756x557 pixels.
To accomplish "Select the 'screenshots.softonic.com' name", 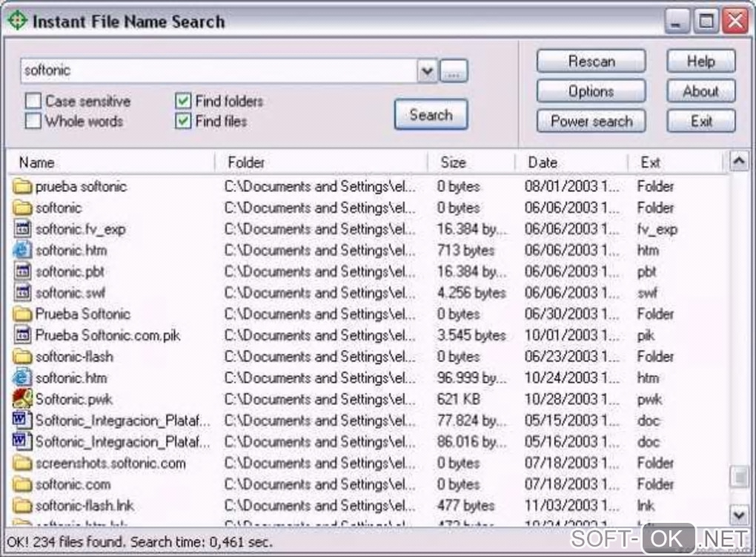I will coord(110,463).
